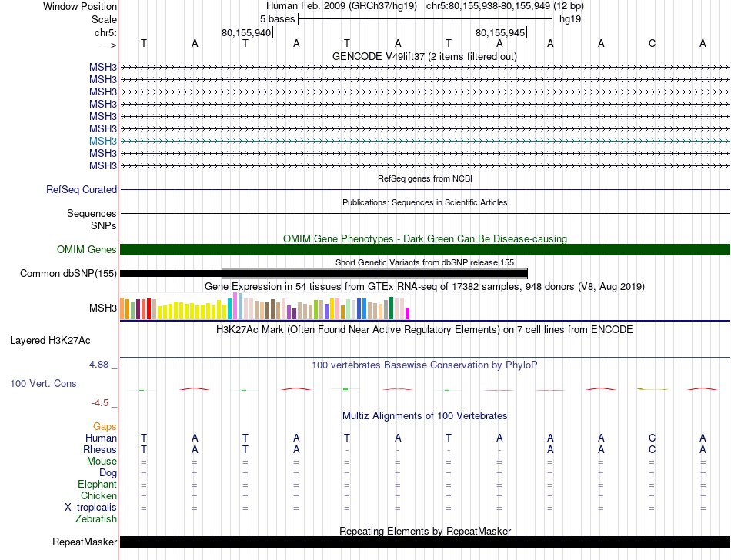Click the H3K27Ac Mark track title

[424, 330]
